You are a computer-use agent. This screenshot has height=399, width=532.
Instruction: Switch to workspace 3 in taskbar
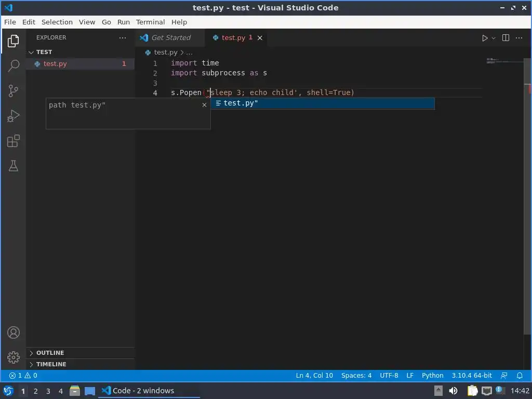tap(48, 391)
